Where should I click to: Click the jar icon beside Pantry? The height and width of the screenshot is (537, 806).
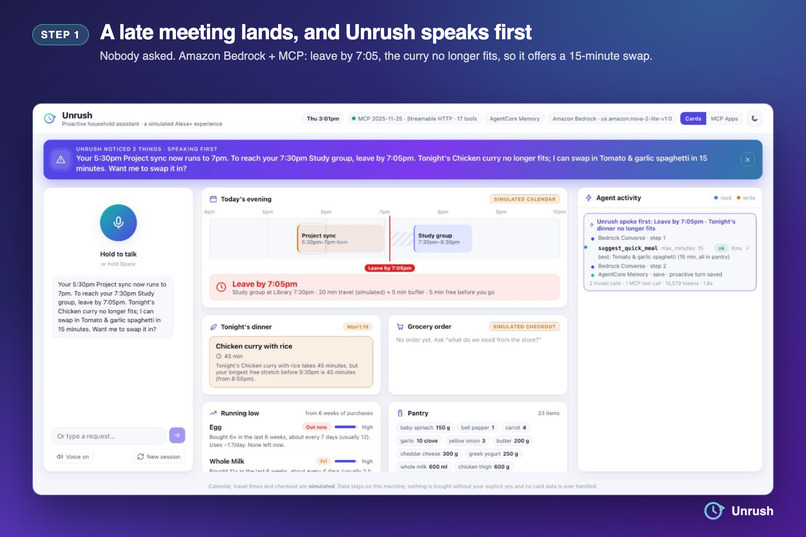coord(400,413)
